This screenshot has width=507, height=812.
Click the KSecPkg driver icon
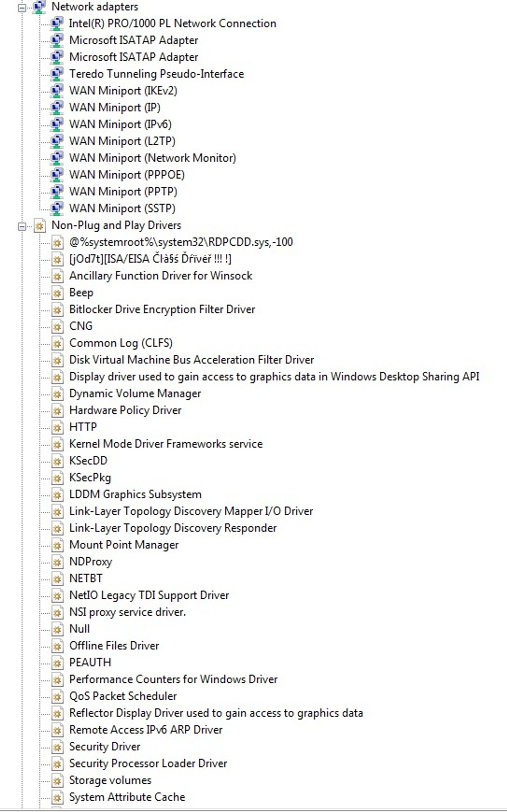(x=57, y=477)
